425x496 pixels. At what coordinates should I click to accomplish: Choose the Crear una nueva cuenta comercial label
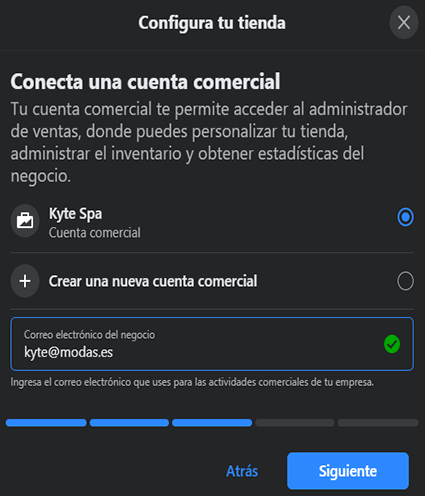tap(153, 281)
